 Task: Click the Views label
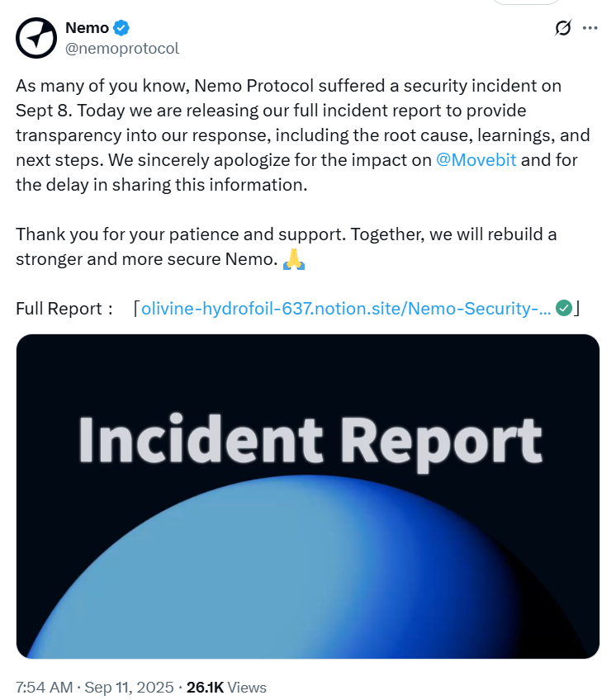(249, 687)
